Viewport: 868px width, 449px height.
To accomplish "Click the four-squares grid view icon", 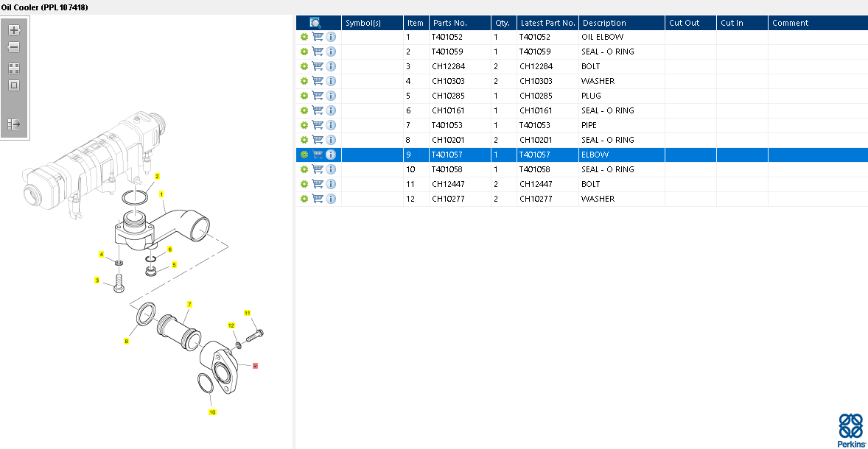I will 15,68.
